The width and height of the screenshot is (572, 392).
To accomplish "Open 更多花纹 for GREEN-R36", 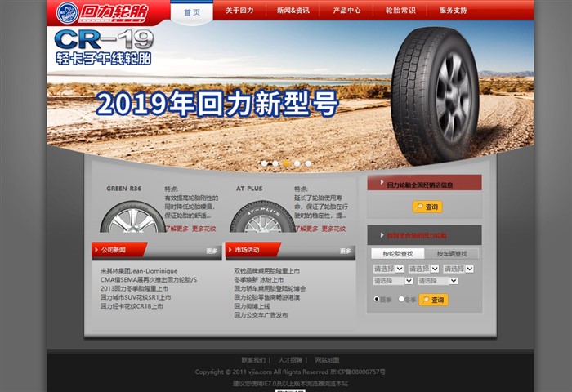I will pos(204,229).
